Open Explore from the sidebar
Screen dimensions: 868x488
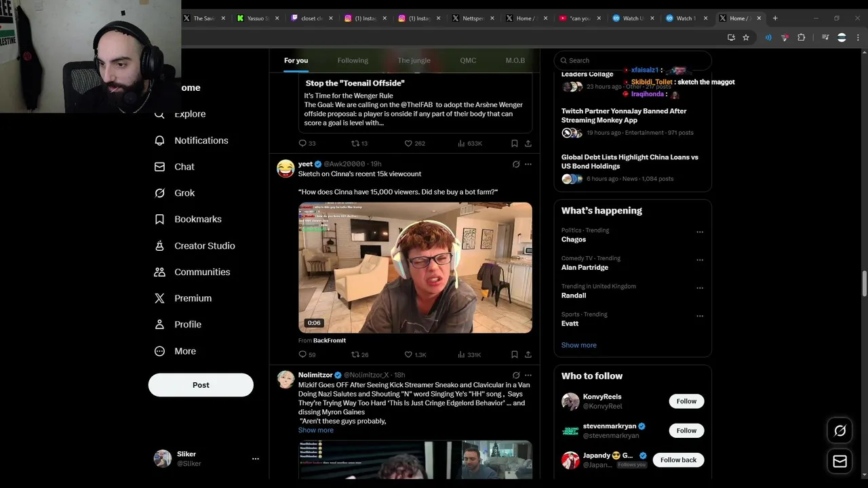(x=182, y=114)
